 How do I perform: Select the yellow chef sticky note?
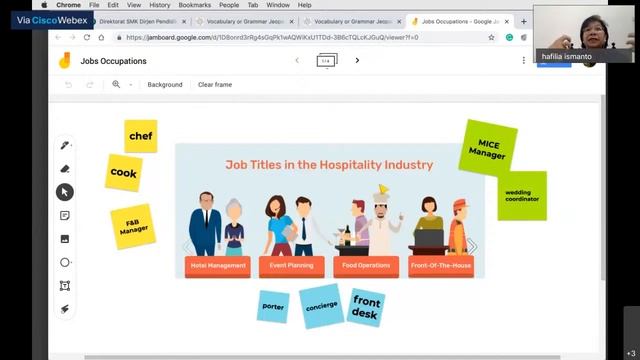pos(141,136)
